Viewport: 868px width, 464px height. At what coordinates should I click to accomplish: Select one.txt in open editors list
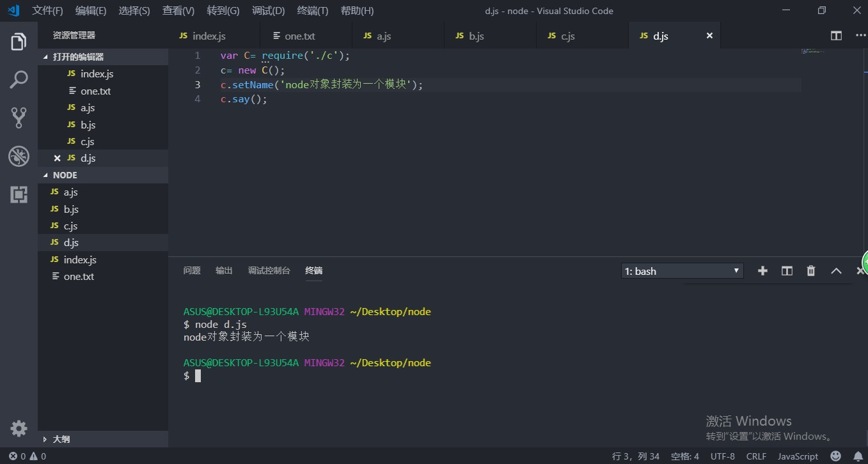tap(103, 91)
